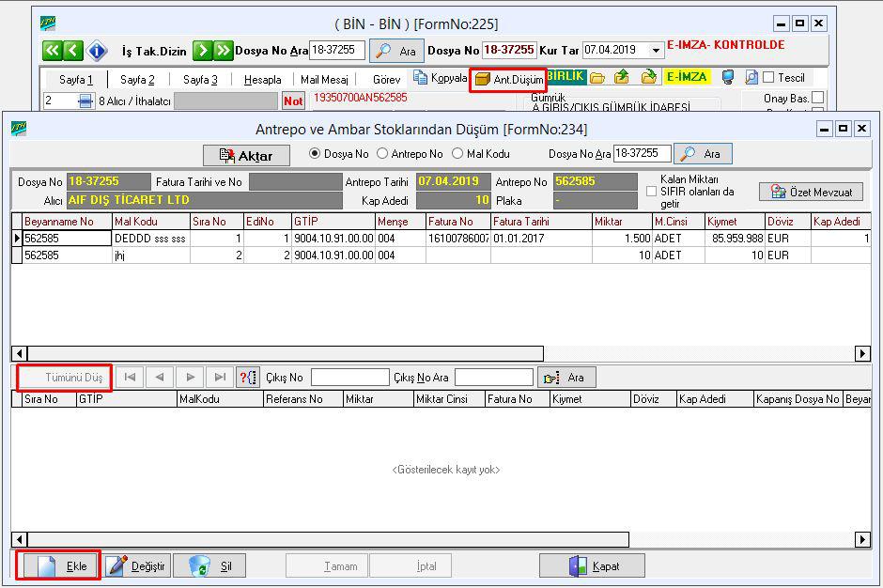This screenshot has height=588, width=883.
Task: Open the blue info icon in BİN window
Action: coord(97,51)
